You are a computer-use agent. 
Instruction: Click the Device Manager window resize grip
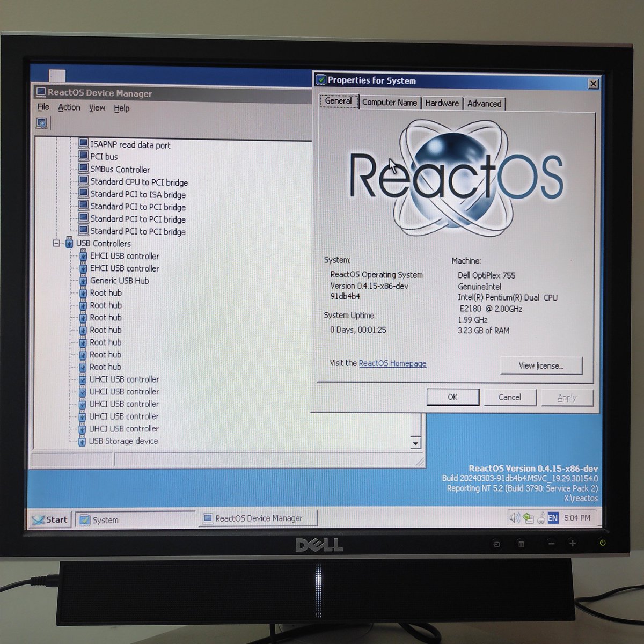(420, 462)
